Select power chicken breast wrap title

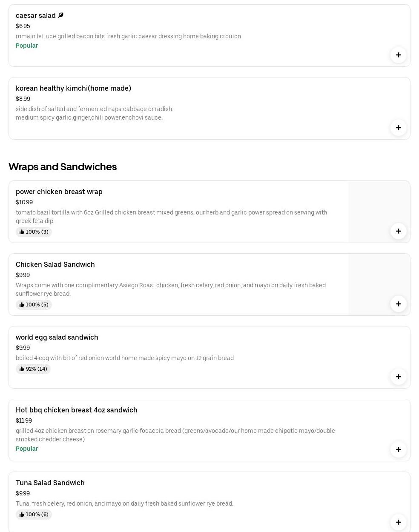59,192
